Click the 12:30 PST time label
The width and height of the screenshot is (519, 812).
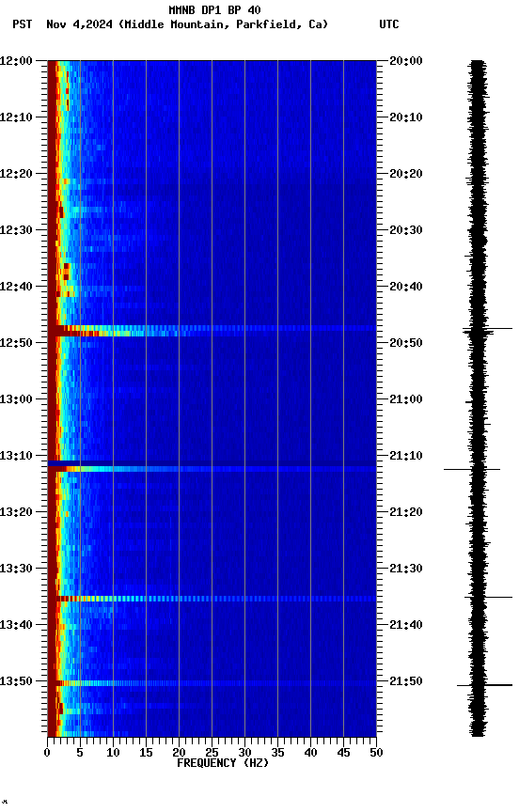16,230
